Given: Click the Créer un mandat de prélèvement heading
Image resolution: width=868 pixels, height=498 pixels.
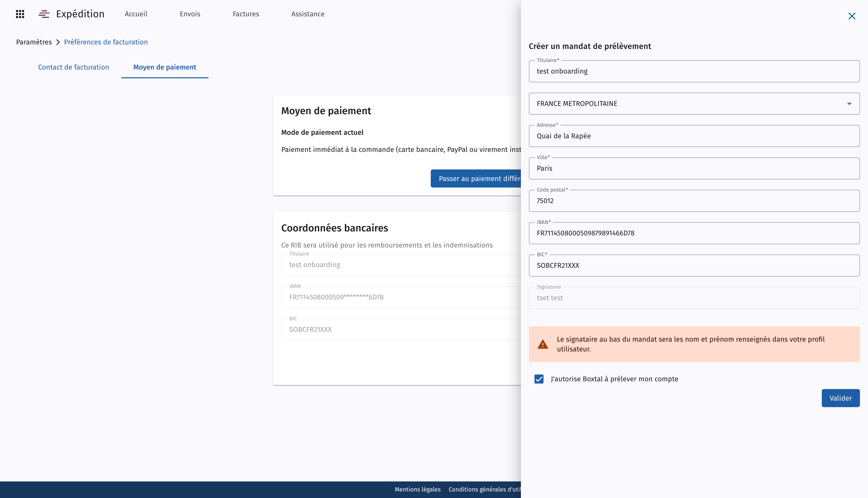Looking at the screenshot, I should [x=589, y=46].
